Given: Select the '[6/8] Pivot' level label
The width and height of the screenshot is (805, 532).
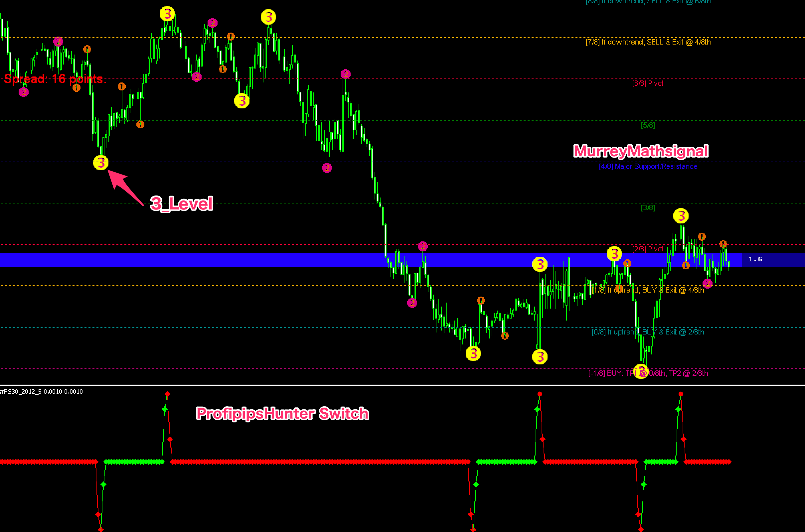Looking at the screenshot, I should point(648,83).
